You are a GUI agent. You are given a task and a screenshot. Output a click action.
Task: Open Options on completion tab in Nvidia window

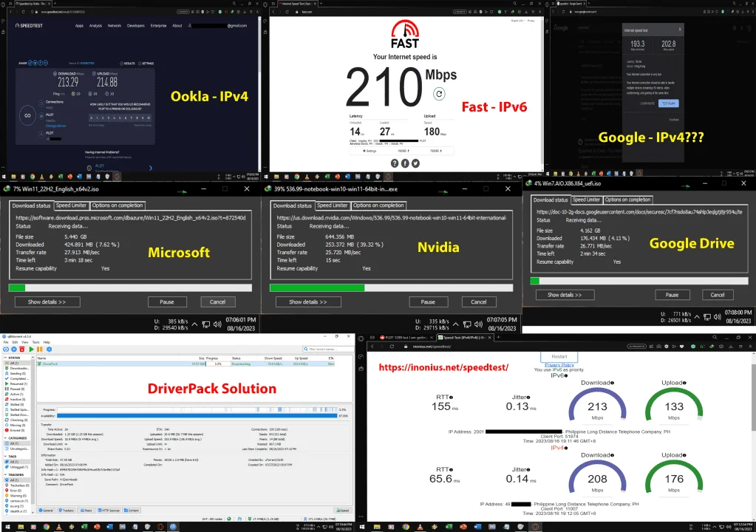click(x=378, y=205)
